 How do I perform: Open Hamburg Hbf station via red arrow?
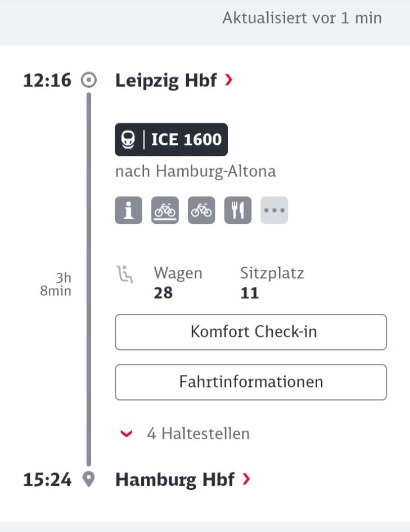point(246,479)
